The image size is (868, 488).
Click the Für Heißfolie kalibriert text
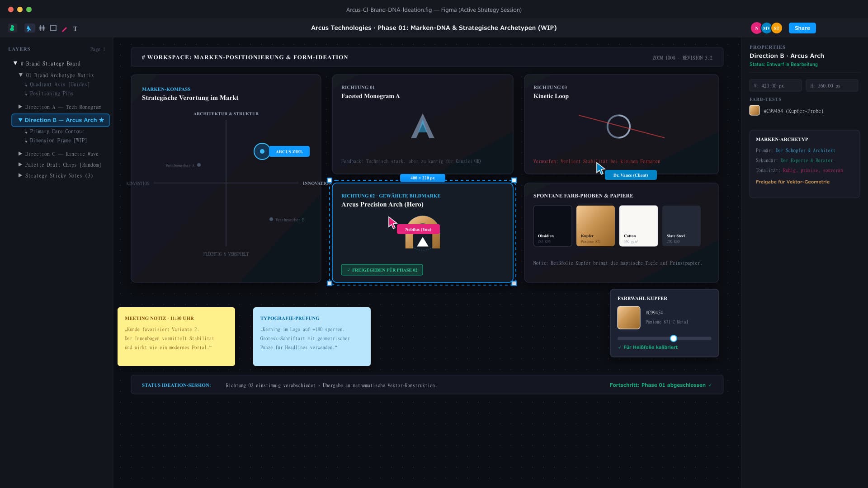[647, 347]
